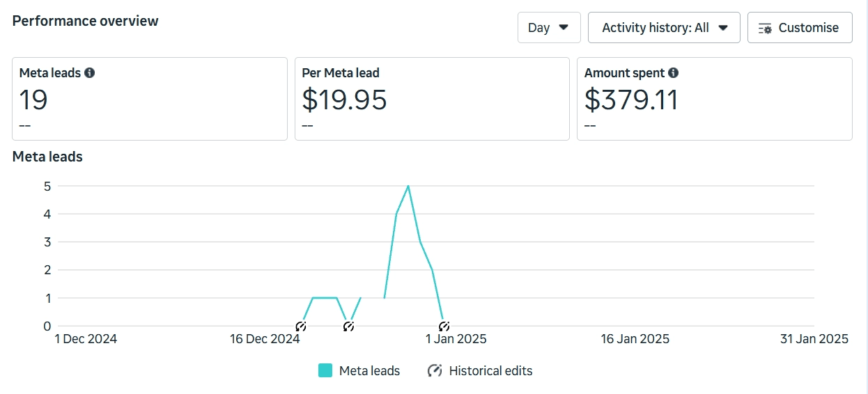Viewport: 868px width, 394px height.
Task: Select the Per Meta lead metric card
Action: click(432, 99)
